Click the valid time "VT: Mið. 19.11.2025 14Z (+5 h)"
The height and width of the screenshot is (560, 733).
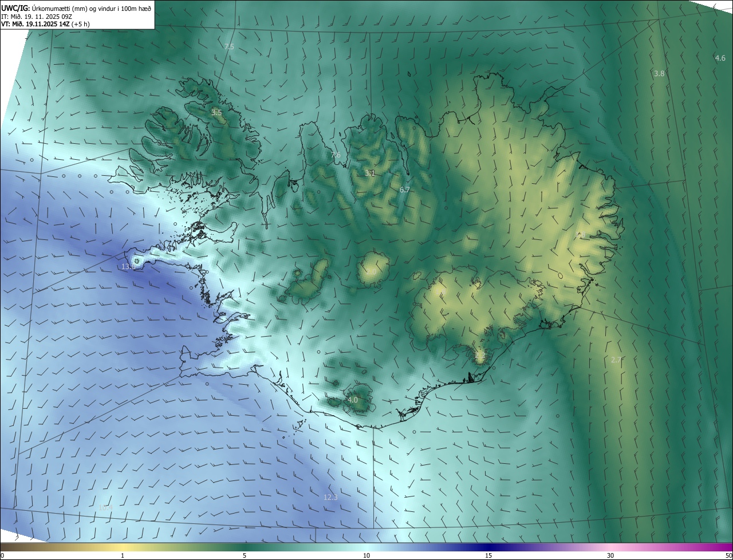coord(45,24)
